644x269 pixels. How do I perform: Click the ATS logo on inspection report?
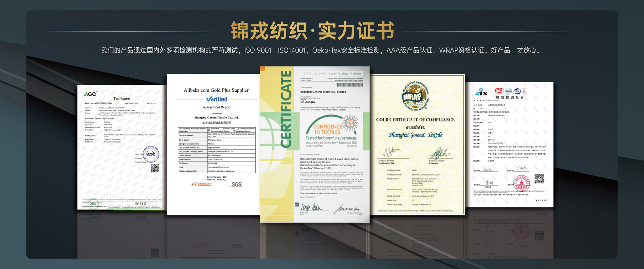point(481,93)
